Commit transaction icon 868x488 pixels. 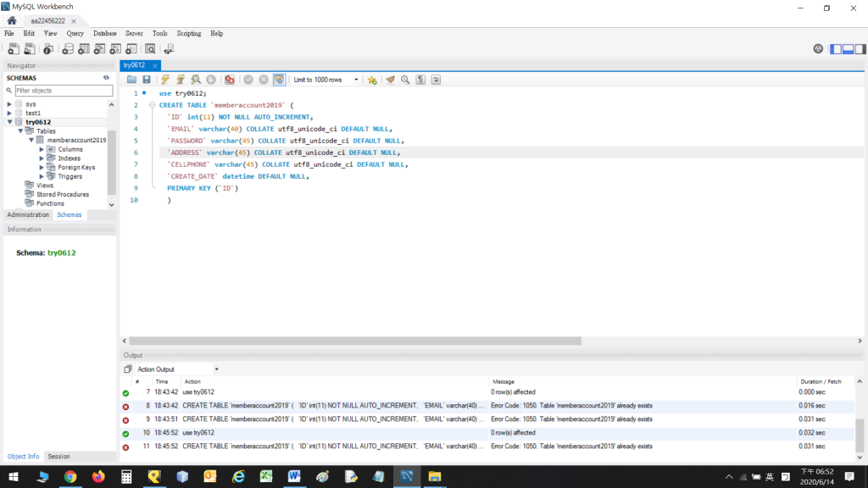(248, 80)
